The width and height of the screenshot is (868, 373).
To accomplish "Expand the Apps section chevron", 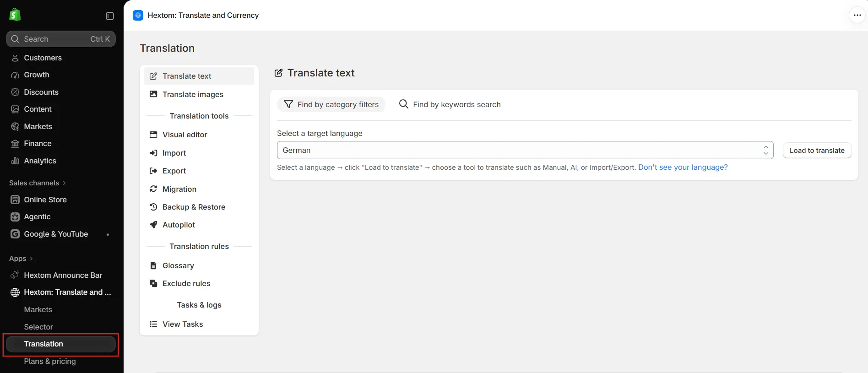I will coord(31,259).
